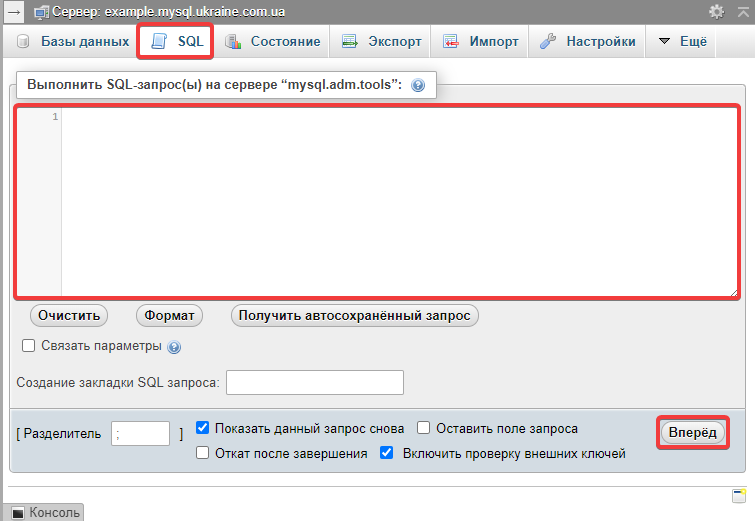Click the Очистить button
Viewport: 755px width, 521px height.
coord(69,316)
